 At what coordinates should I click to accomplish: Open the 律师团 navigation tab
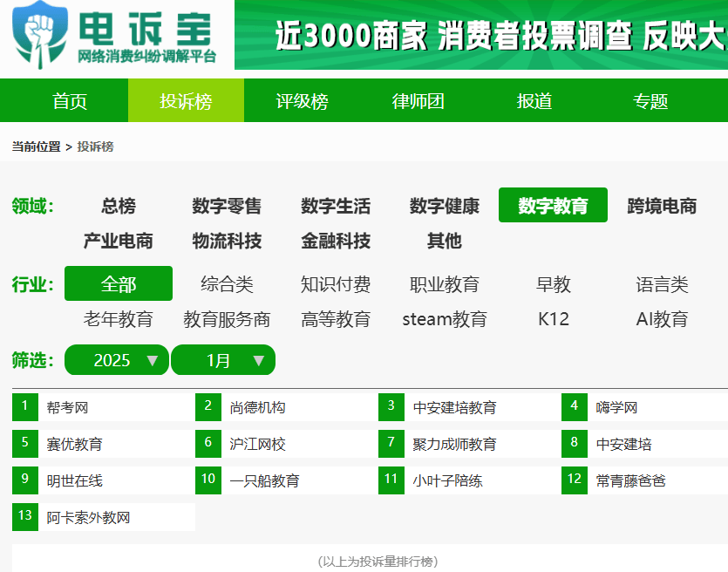point(418,101)
